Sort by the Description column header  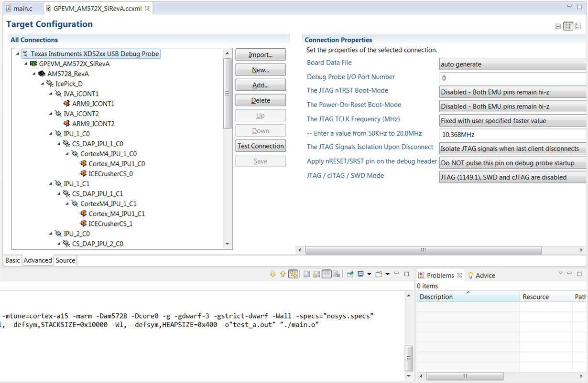(x=468, y=297)
